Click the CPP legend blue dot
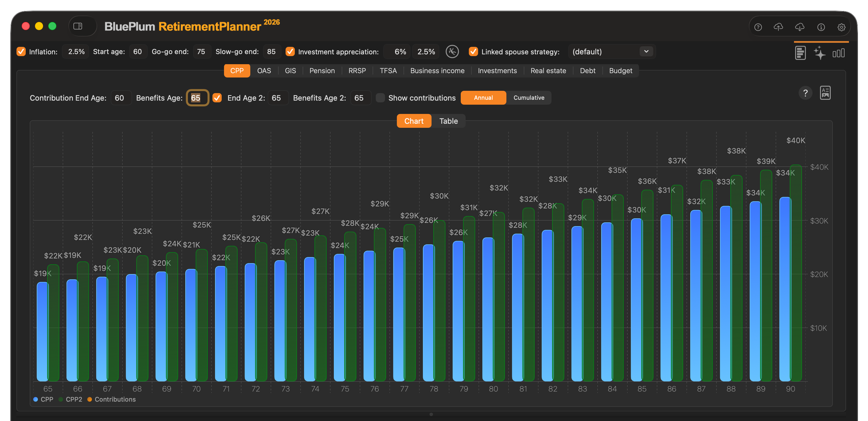Viewport: 868px width, 421px height. pos(35,399)
